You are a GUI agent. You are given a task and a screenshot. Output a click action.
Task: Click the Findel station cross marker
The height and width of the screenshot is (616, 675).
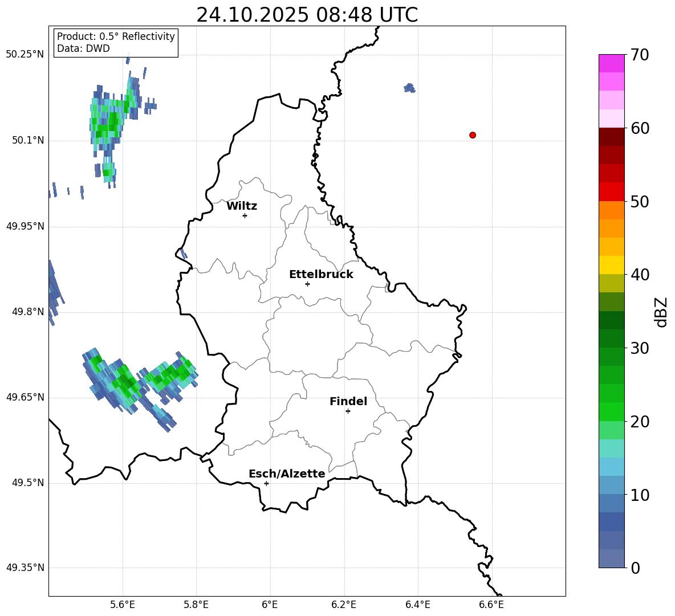coord(348,411)
